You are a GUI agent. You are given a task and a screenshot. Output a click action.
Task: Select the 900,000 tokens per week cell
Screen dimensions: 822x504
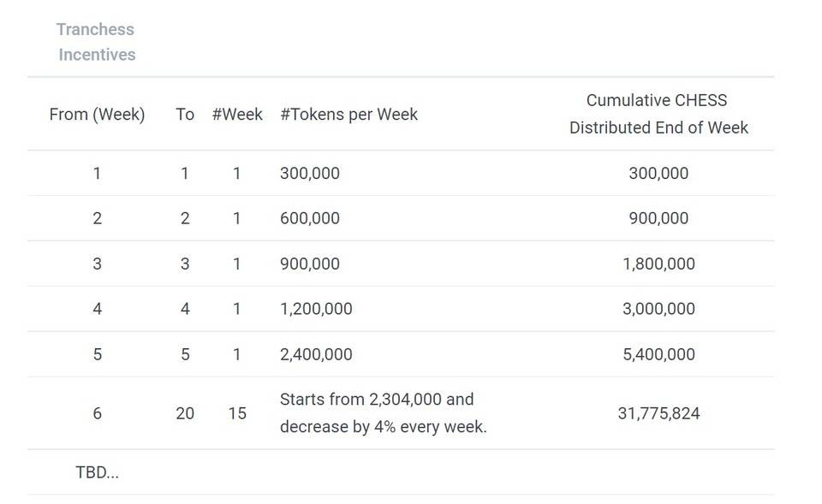coord(310,264)
